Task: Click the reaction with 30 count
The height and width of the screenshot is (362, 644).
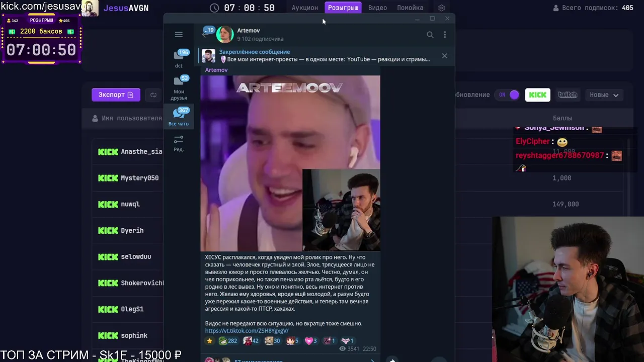Action: [273, 341]
